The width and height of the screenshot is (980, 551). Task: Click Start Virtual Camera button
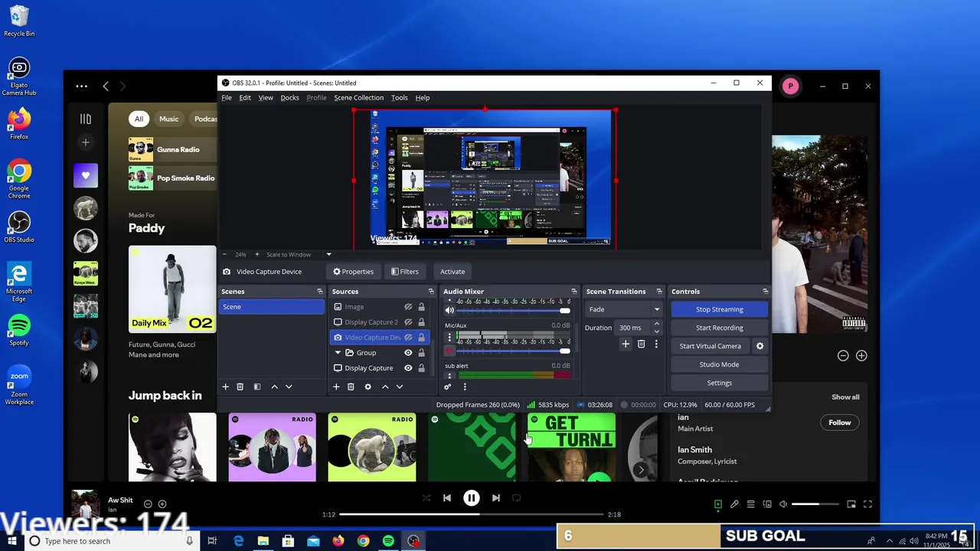[710, 346]
